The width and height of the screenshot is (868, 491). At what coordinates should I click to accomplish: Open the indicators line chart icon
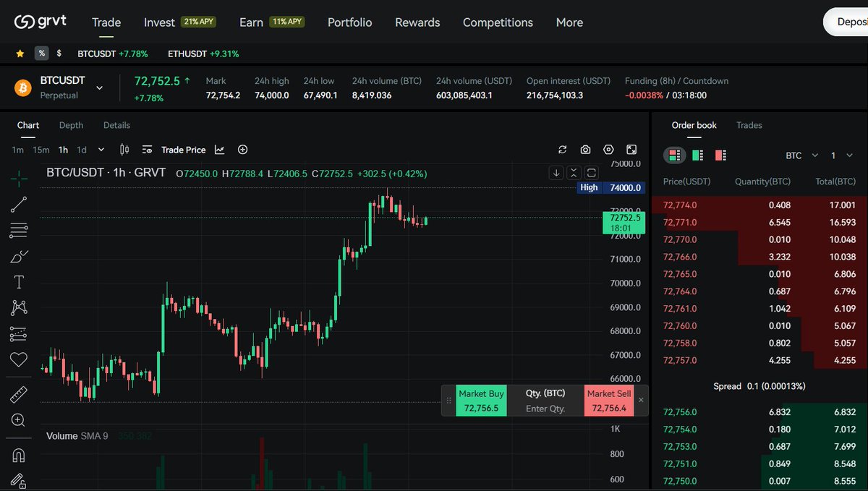pyautogui.click(x=219, y=150)
